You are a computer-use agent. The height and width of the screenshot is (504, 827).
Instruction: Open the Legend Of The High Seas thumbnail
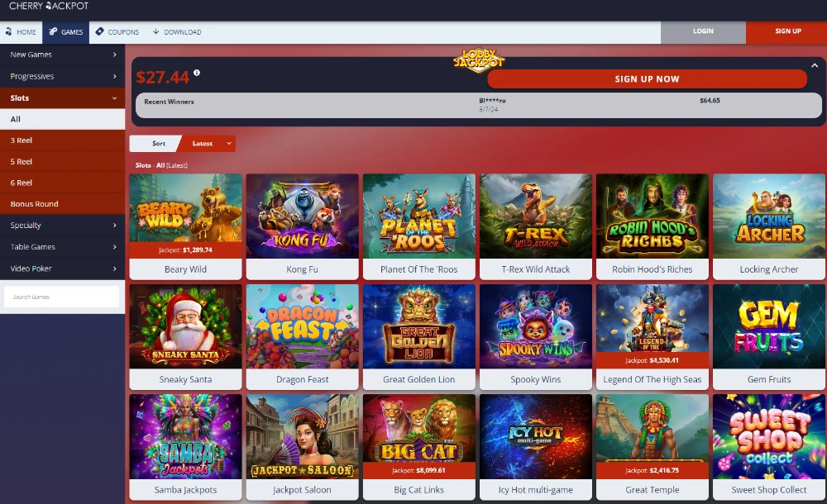click(653, 326)
